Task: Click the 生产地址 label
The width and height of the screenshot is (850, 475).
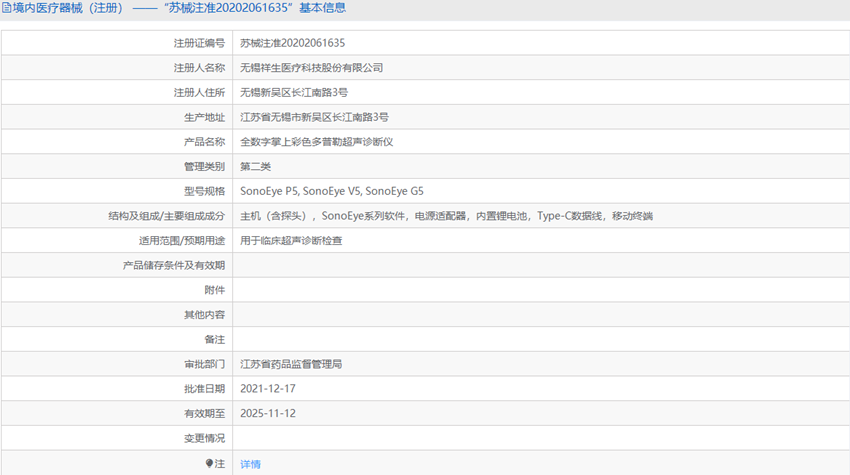Action: tap(204, 117)
